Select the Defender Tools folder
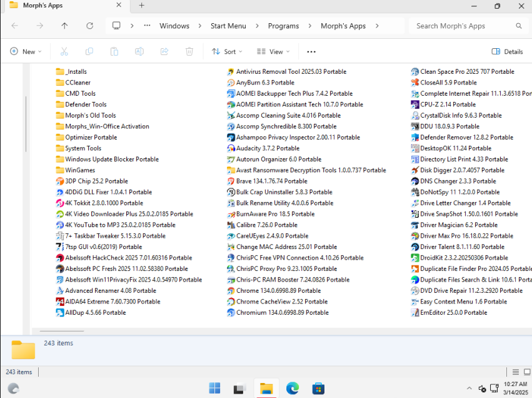This screenshot has width=532, height=398. (x=81, y=105)
